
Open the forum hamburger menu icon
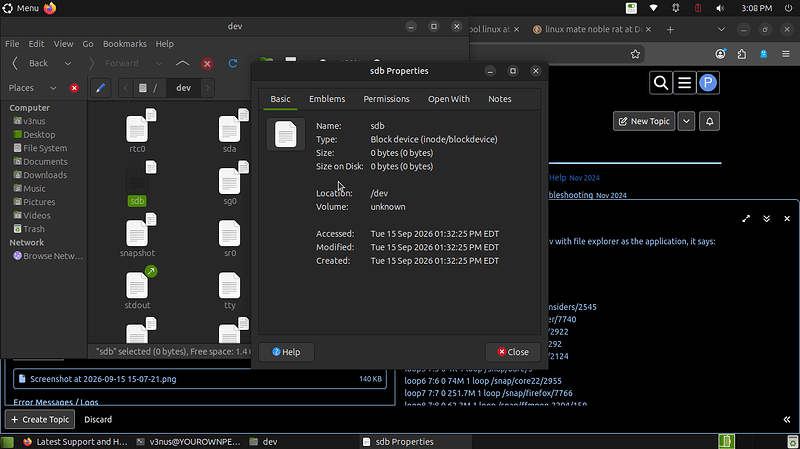684,83
